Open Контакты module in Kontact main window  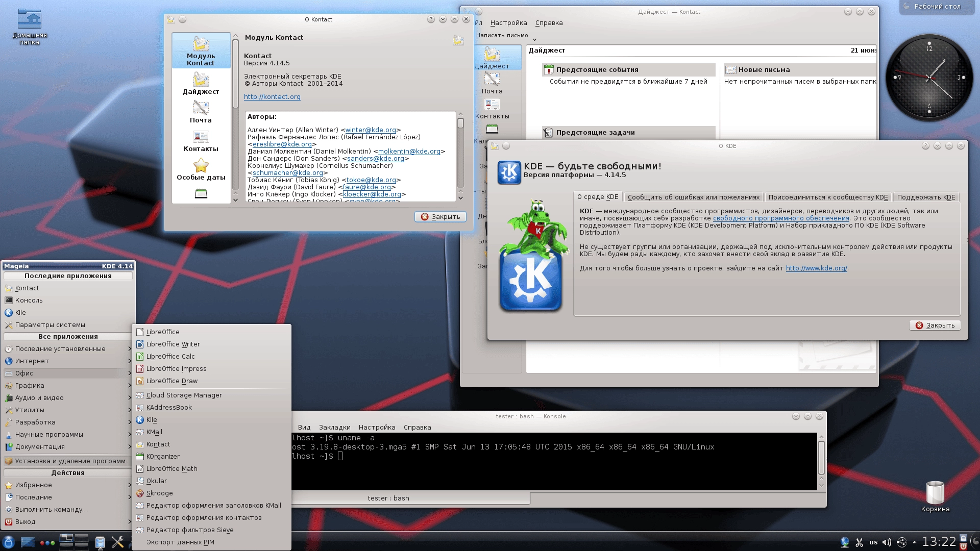coord(492,108)
